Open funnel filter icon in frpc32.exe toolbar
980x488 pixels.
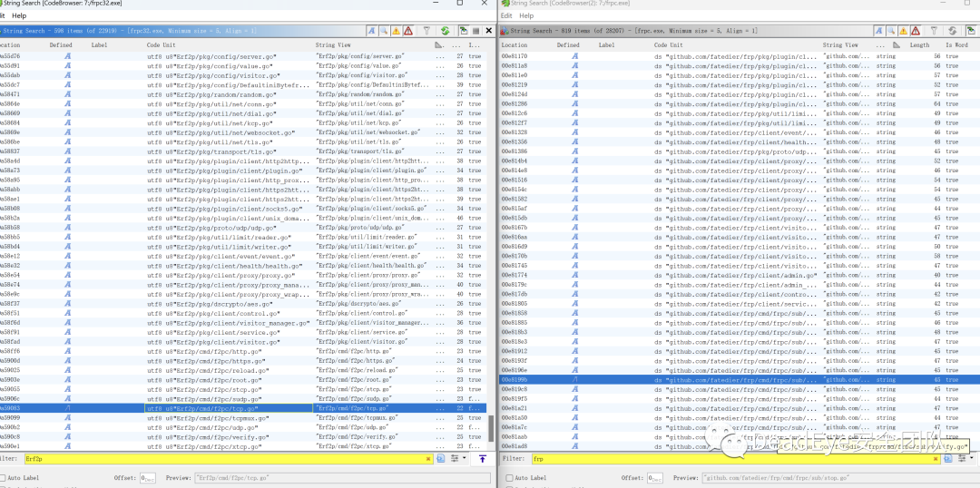(426, 30)
